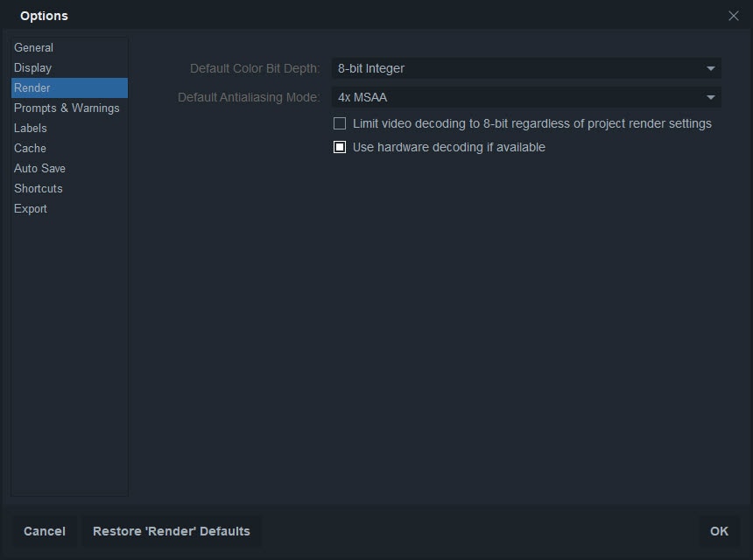Toggle the hardware decoding checkbox

(340, 147)
